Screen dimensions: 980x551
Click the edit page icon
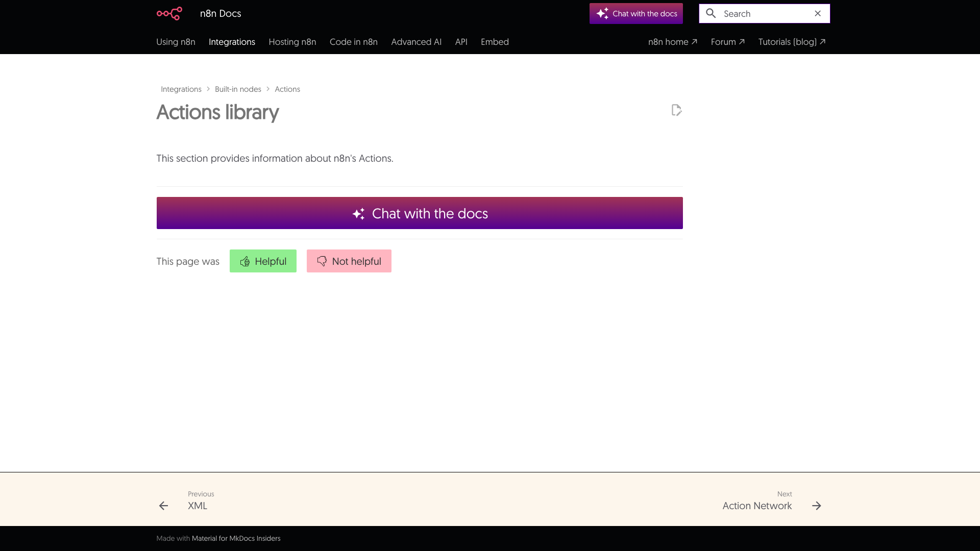pos(676,110)
